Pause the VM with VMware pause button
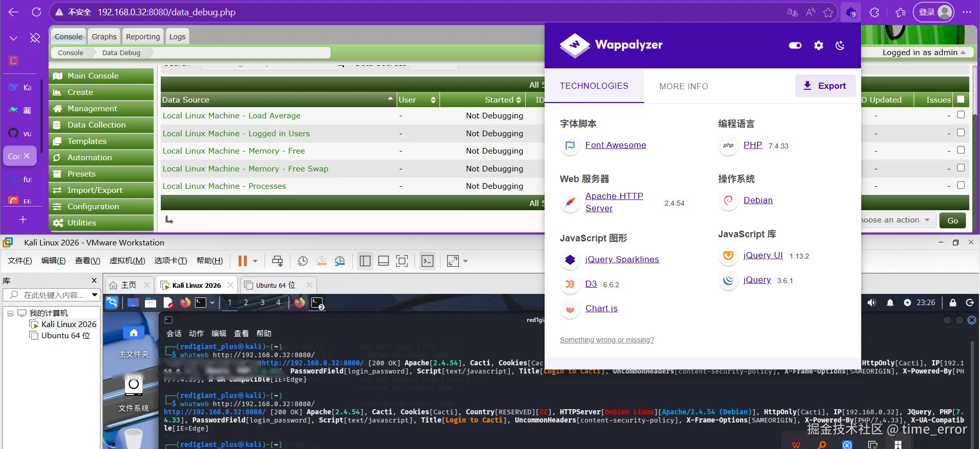 pyautogui.click(x=242, y=261)
